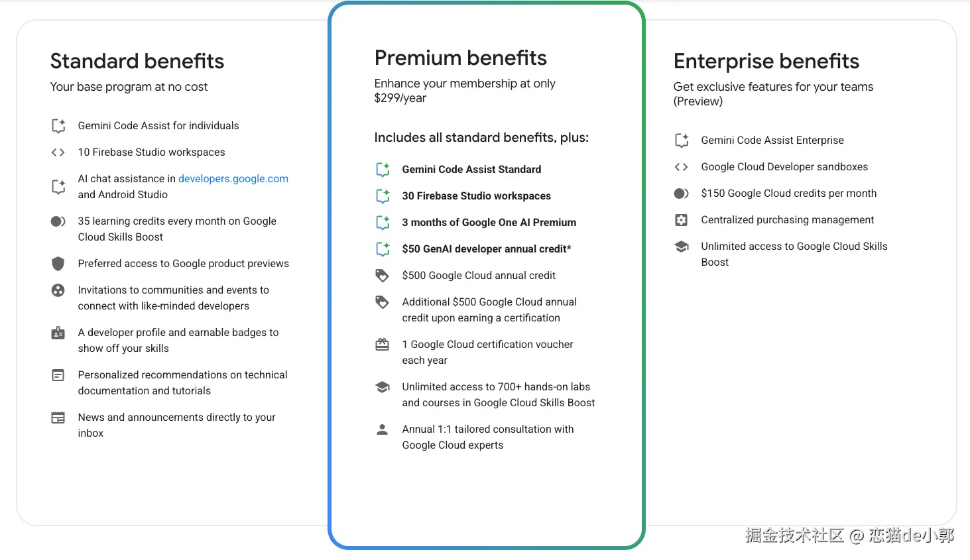970x560 pixels.
Task: Click the shield icon beside Preferred access to Google product previews
Action: [58, 264]
